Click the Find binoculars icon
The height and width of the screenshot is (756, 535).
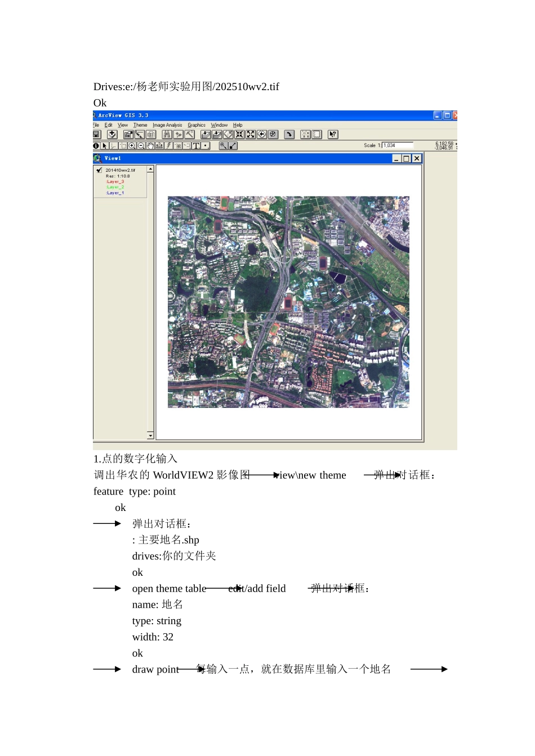[167, 135]
